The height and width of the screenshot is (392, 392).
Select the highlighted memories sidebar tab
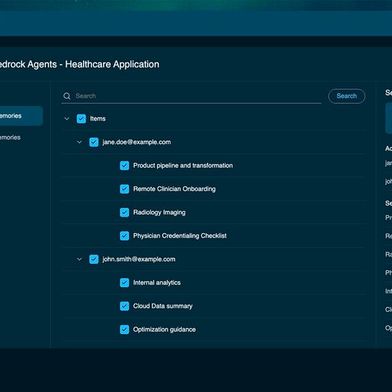pos(20,116)
